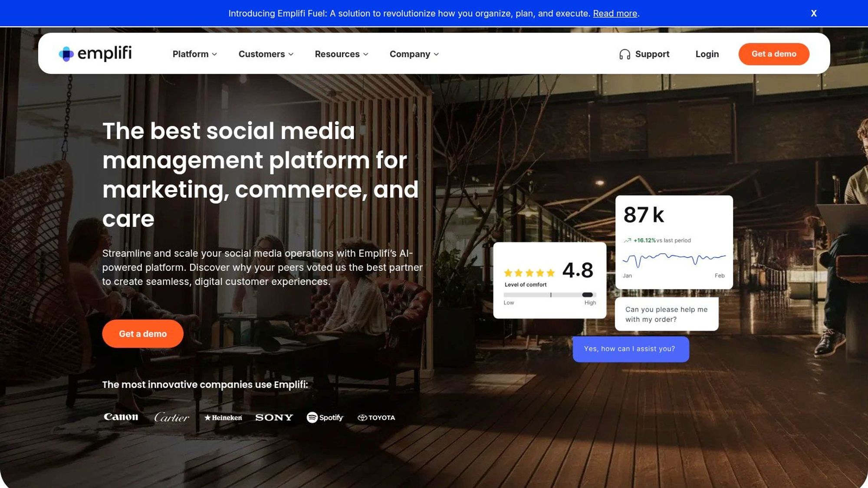Viewport: 868px width, 488px height.
Task: Click the Toyota logo
Action: click(376, 418)
